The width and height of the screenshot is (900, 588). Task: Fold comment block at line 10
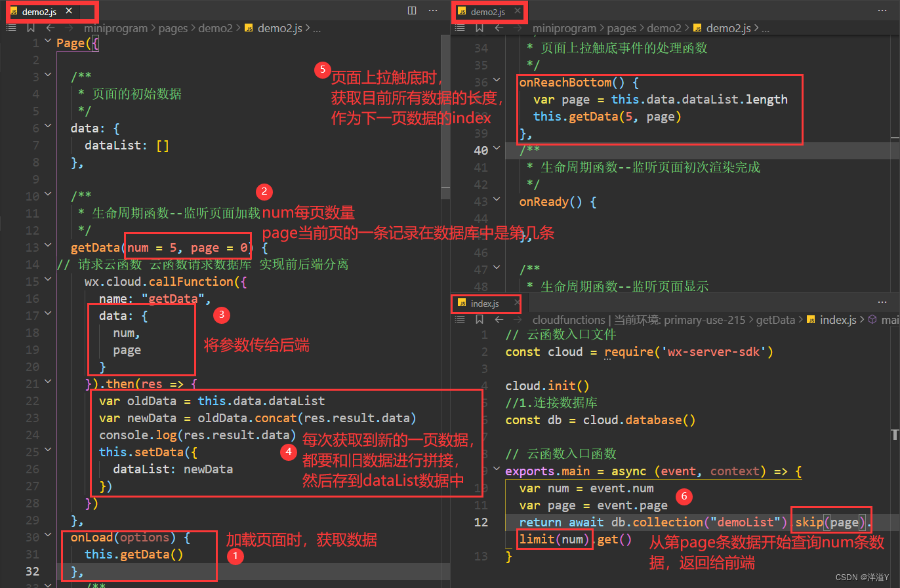pyautogui.click(x=48, y=194)
